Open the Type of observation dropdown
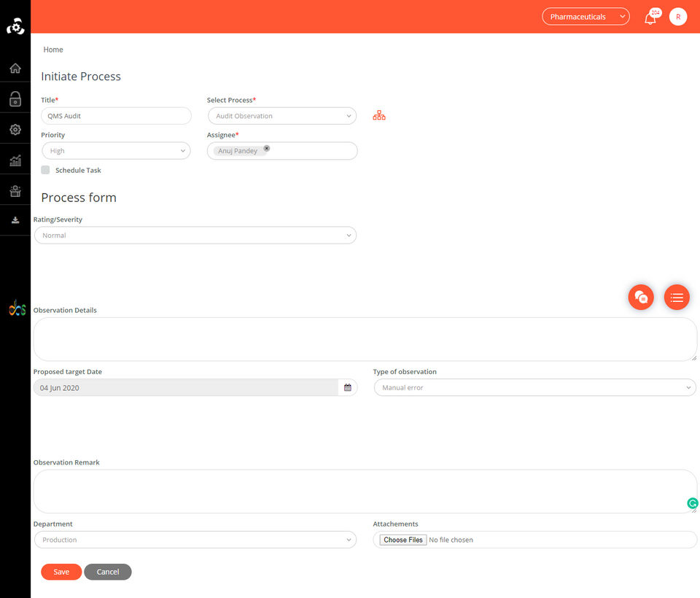700x598 pixels. click(534, 388)
